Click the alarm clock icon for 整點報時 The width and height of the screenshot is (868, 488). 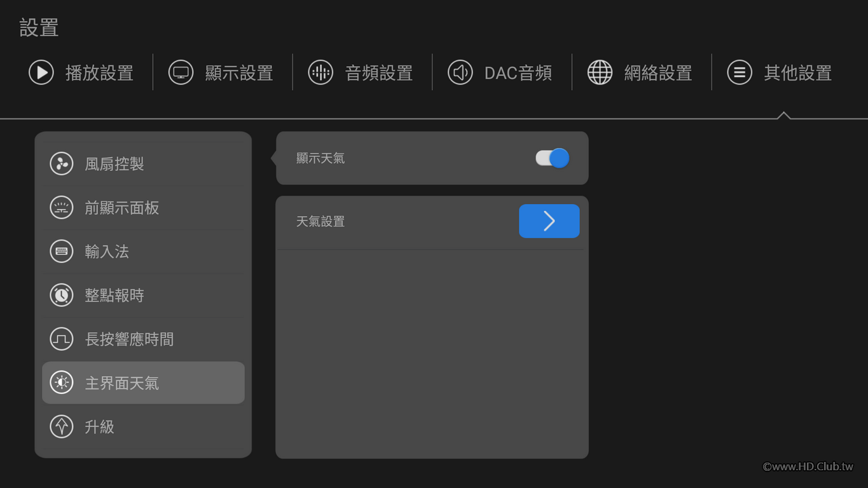point(62,295)
